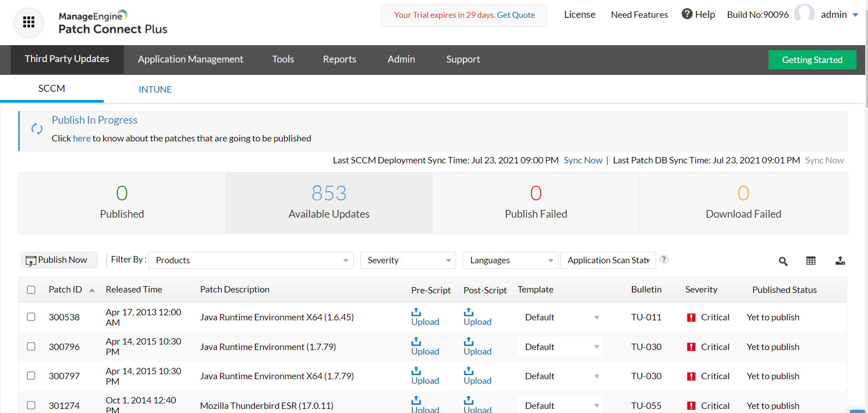Switch to the INTUNE tab

(x=155, y=89)
